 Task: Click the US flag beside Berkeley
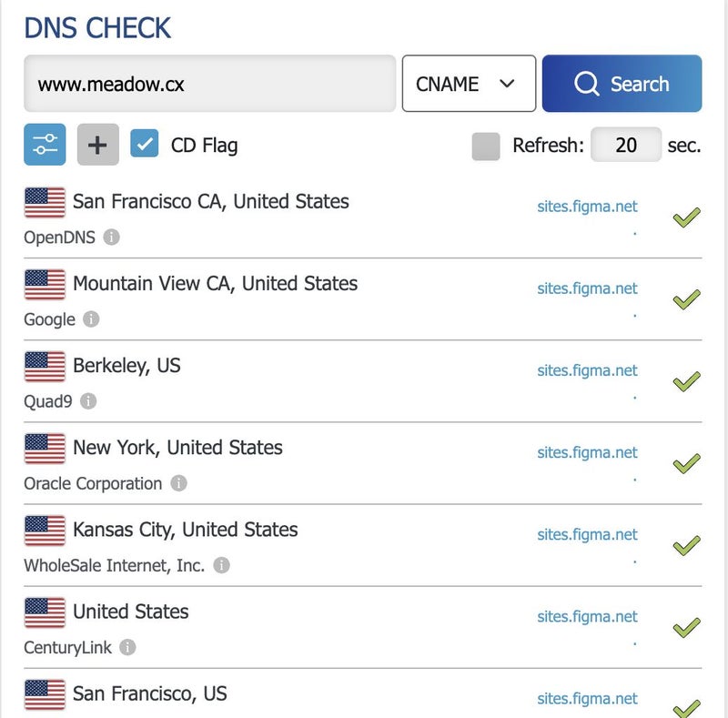[x=45, y=366]
